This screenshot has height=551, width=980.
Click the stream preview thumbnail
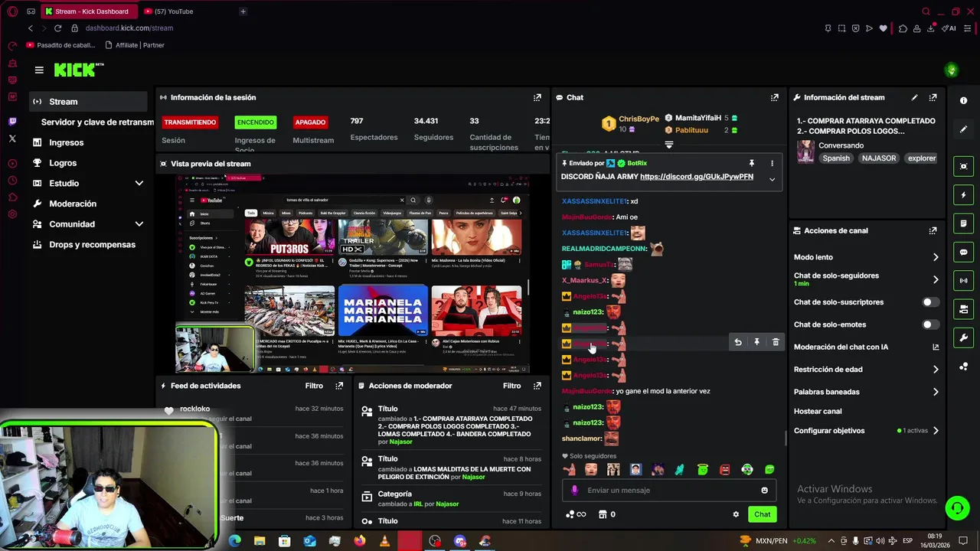point(352,274)
